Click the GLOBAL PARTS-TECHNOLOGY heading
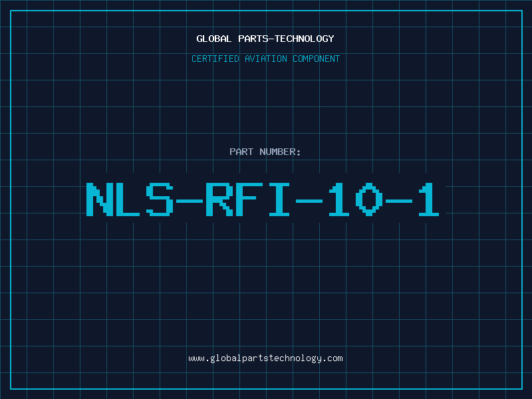The image size is (532, 399). (265, 39)
